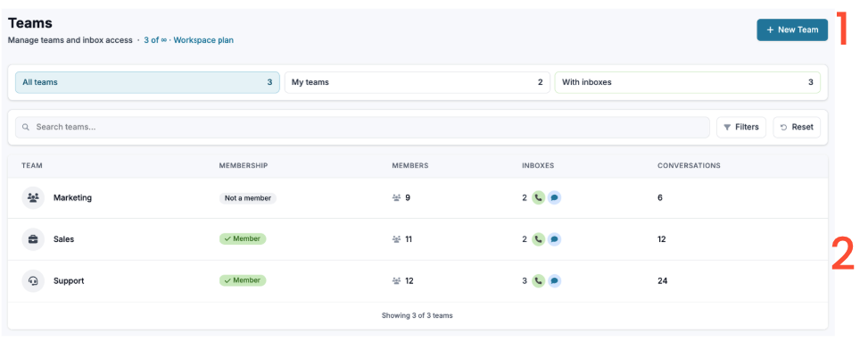The width and height of the screenshot is (868, 342).
Task: Click the Reset button
Action: tap(797, 127)
